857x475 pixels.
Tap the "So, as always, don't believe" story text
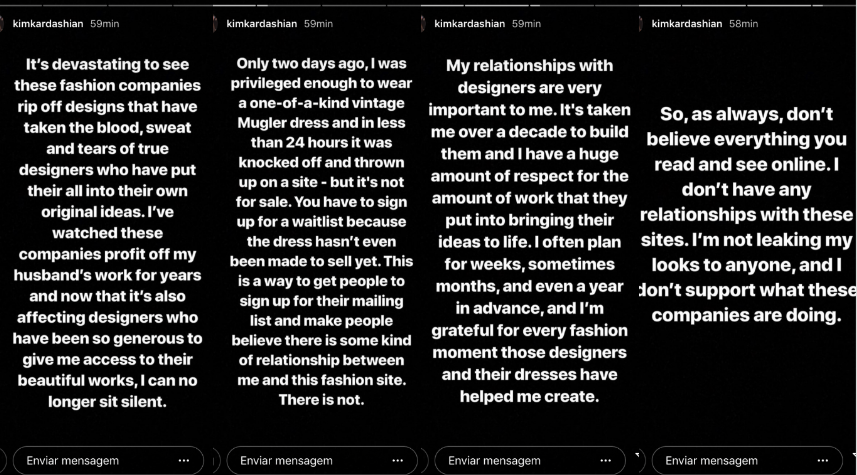click(x=747, y=214)
